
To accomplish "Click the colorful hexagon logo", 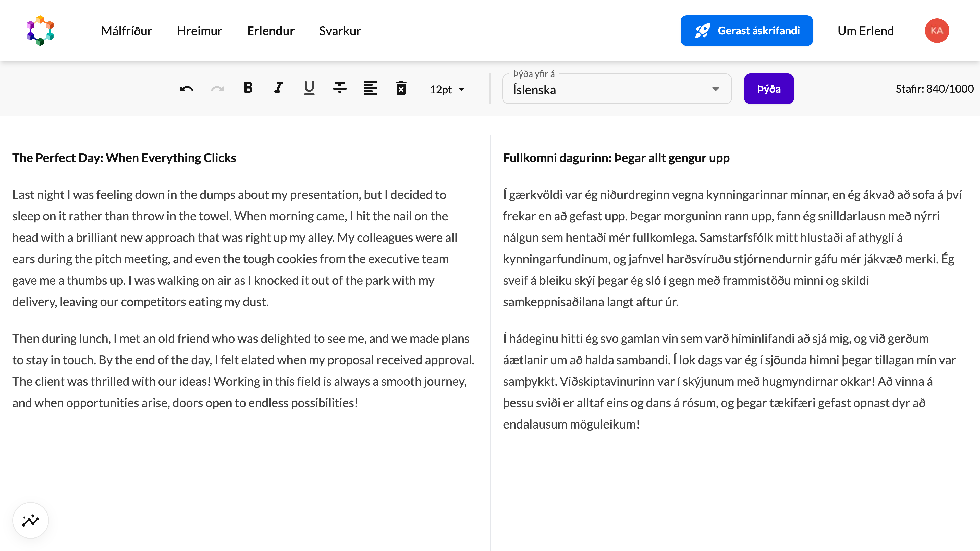I will tap(40, 30).
